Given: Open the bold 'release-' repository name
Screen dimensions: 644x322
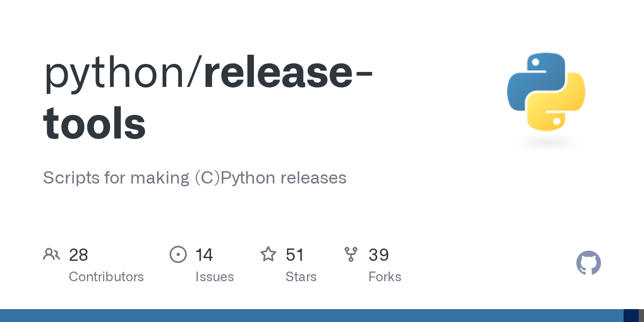Looking at the screenshot, I should (x=288, y=72).
